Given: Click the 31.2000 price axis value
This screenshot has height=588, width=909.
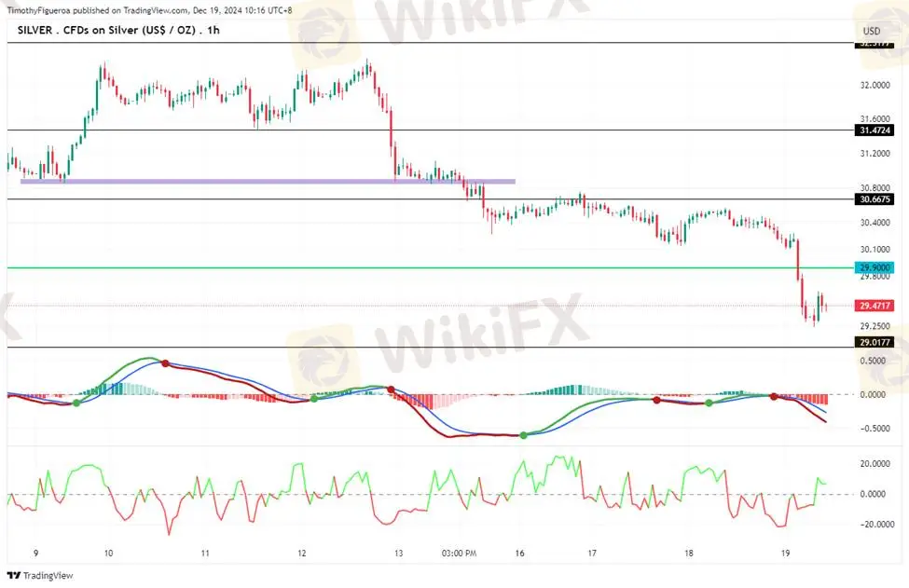Looking at the screenshot, I should 875,154.
